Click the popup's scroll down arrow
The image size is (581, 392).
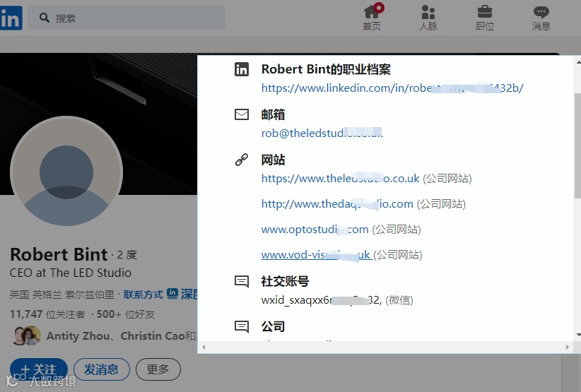click(x=577, y=335)
